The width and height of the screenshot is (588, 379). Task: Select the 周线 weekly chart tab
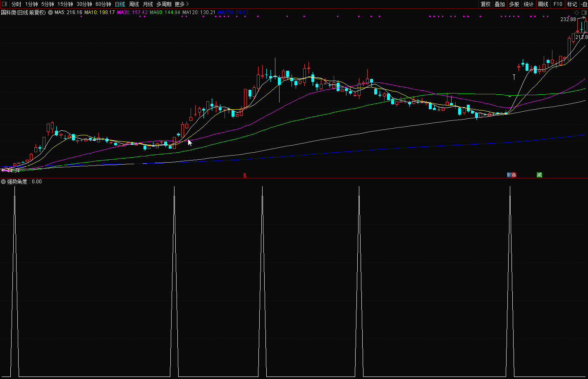(134, 4)
